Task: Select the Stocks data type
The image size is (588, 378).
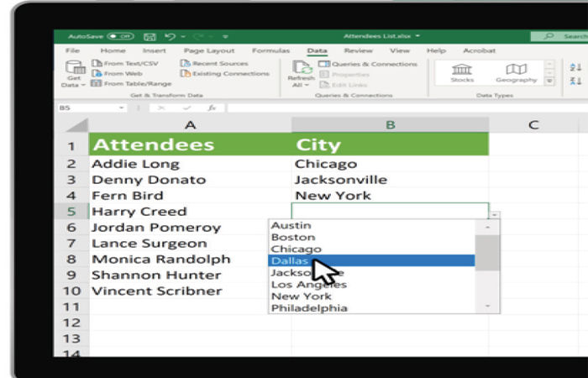Action: pos(462,73)
